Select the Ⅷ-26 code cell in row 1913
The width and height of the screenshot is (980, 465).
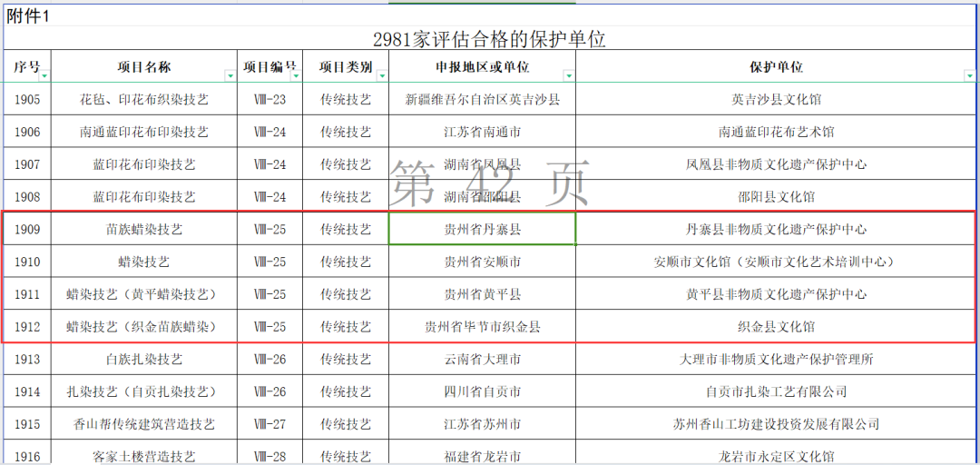269,359
